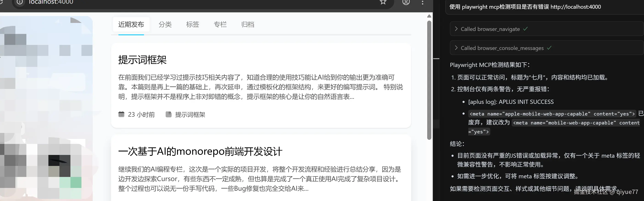Select the 近期发布 tab
This screenshot has height=201, width=644.
[x=131, y=25]
